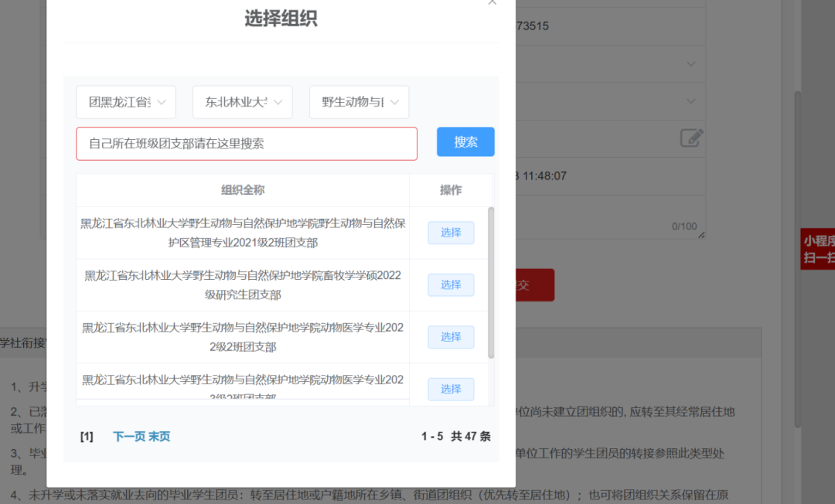The width and height of the screenshot is (835, 504).
Task: Open the upper chevron dropdown in right panel
Action: 690,64
